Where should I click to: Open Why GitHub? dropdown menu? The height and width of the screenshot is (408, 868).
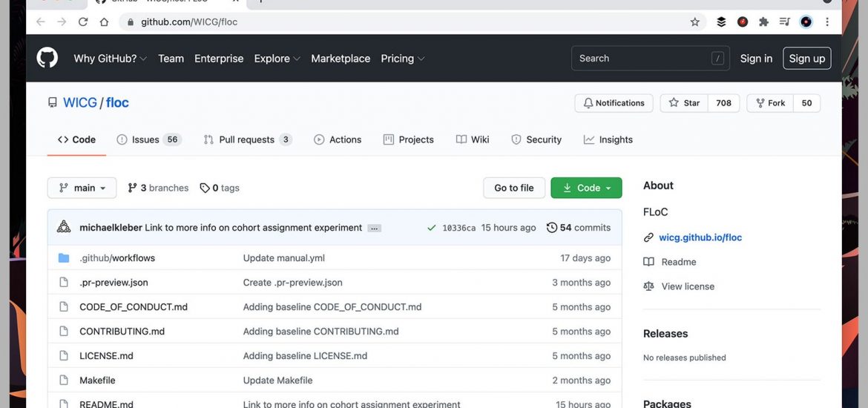(x=110, y=58)
